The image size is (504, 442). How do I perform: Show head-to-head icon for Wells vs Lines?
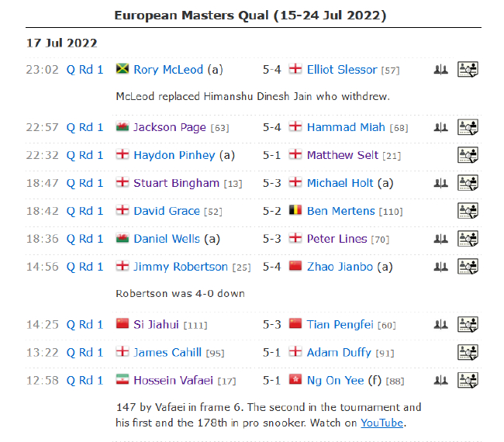(x=440, y=239)
